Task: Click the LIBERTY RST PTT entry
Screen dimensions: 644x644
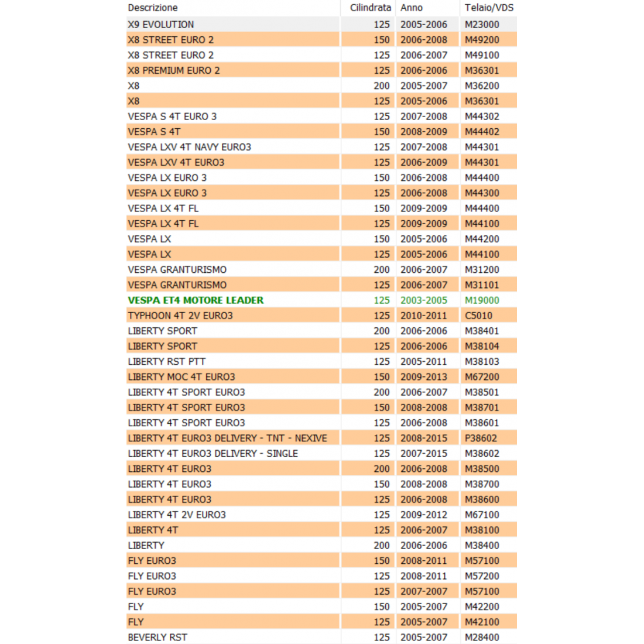Action: (167, 362)
